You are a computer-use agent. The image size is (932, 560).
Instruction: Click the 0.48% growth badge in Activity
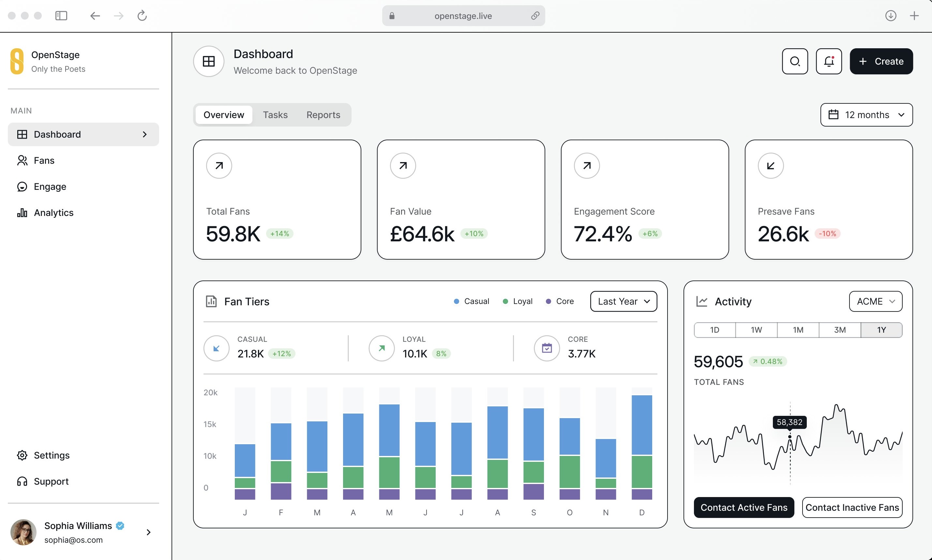coord(768,361)
